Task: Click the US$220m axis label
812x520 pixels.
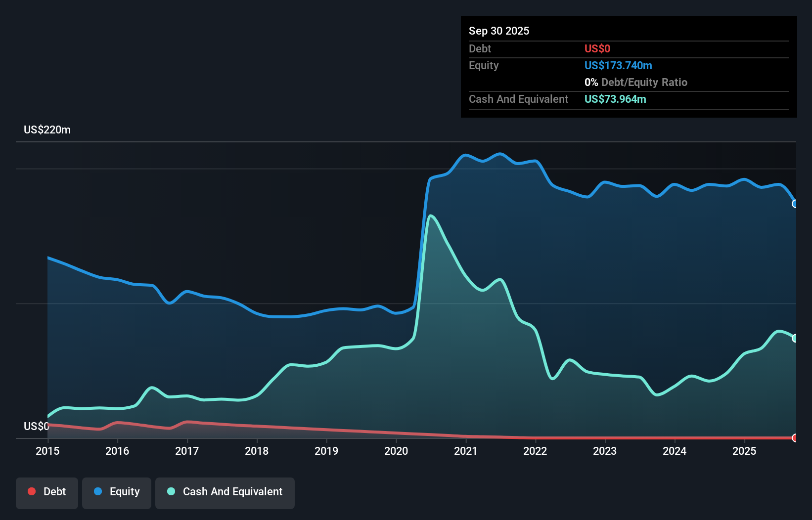Action: pos(47,130)
